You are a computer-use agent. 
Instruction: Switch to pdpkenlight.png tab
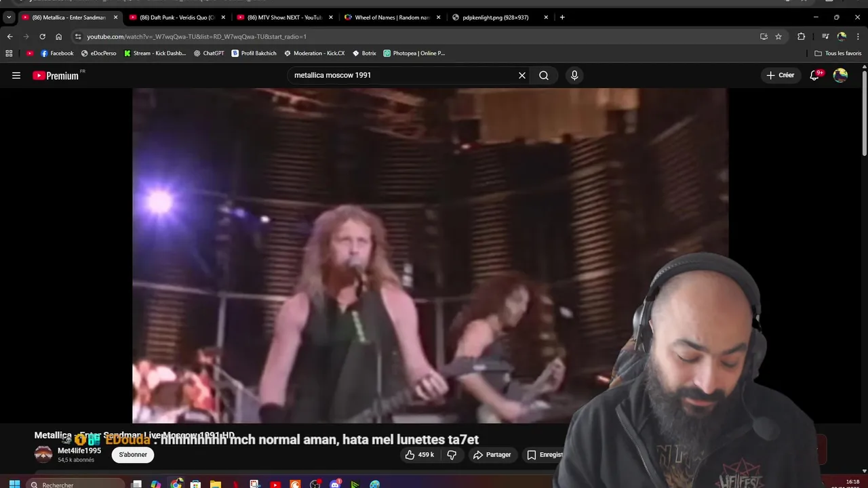[x=500, y=18]
